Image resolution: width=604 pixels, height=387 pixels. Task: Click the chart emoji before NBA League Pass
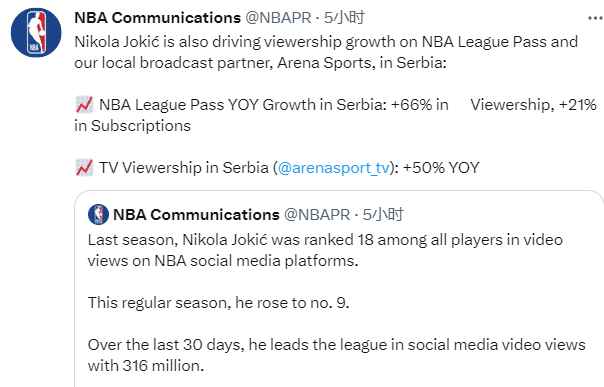coord(84,105)
